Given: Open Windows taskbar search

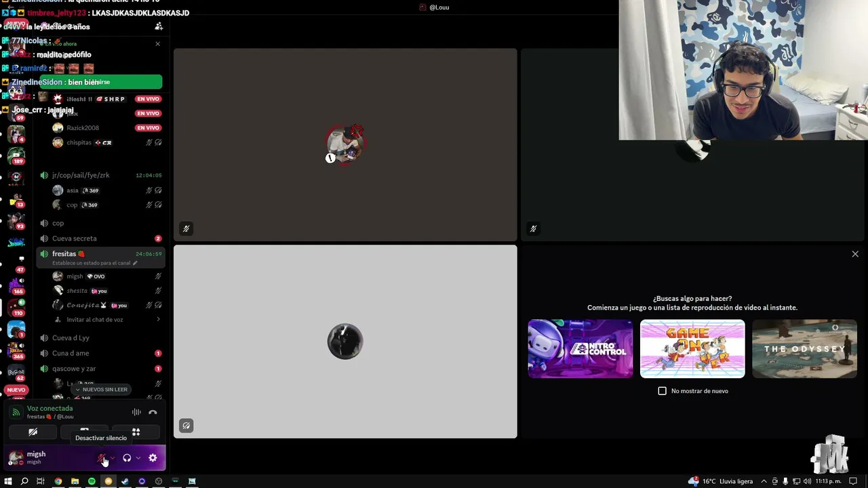Looking at the screenshot, I should [x=24, y=481].
